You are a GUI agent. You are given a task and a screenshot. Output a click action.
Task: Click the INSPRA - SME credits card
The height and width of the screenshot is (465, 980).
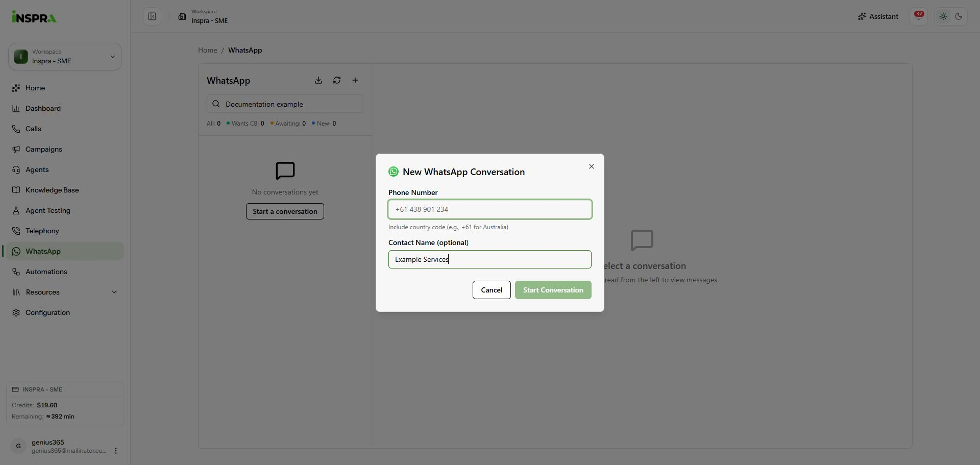65,403
